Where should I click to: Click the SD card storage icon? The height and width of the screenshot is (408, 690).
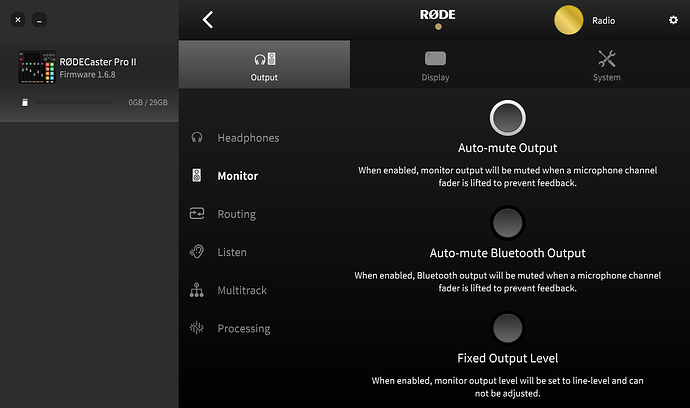(25, 102)
